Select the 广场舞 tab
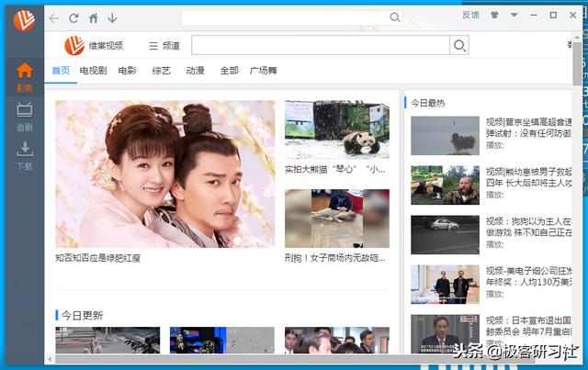 [x=264, y=71]
